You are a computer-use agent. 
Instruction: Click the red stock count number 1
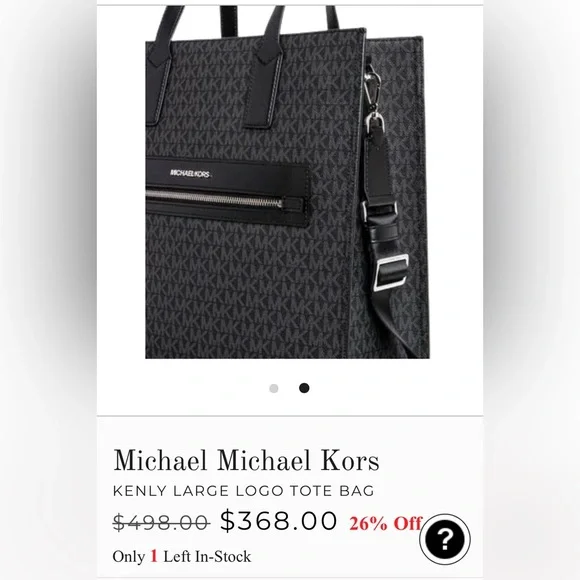point(154,556)
